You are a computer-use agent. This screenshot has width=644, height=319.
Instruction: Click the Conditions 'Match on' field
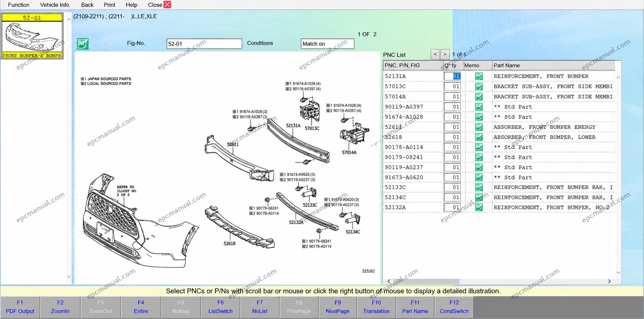[x=327, y=44]
